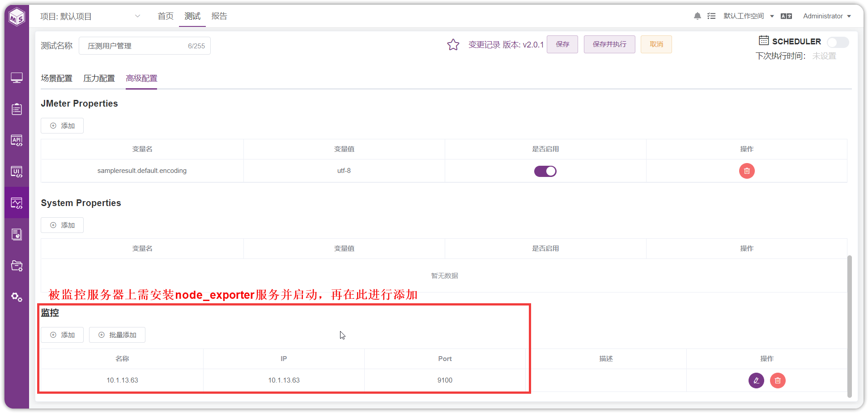Toggle the SCHEDULER switch on
The height and width of the screenshot is (413, 868).
coord(838,42)
